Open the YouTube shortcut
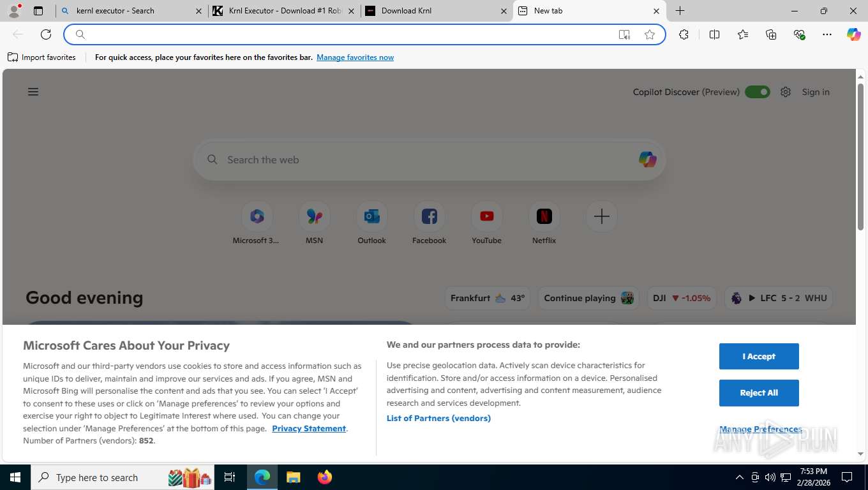868x490 pixels. point(486,223)
